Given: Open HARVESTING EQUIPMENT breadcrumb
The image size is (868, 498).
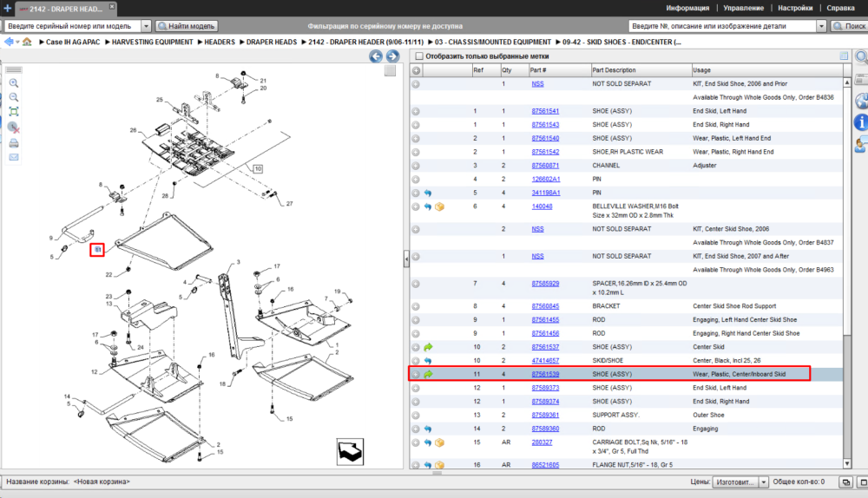Looking at the screenshot, I should [x=152, y=42].
